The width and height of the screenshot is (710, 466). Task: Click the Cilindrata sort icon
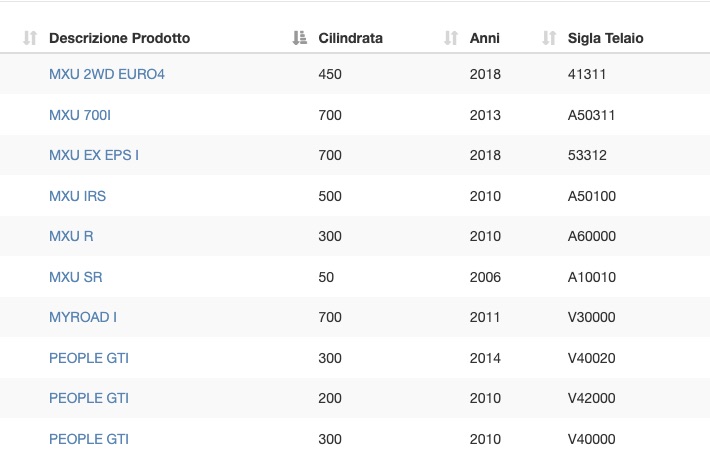coord(299,38)
